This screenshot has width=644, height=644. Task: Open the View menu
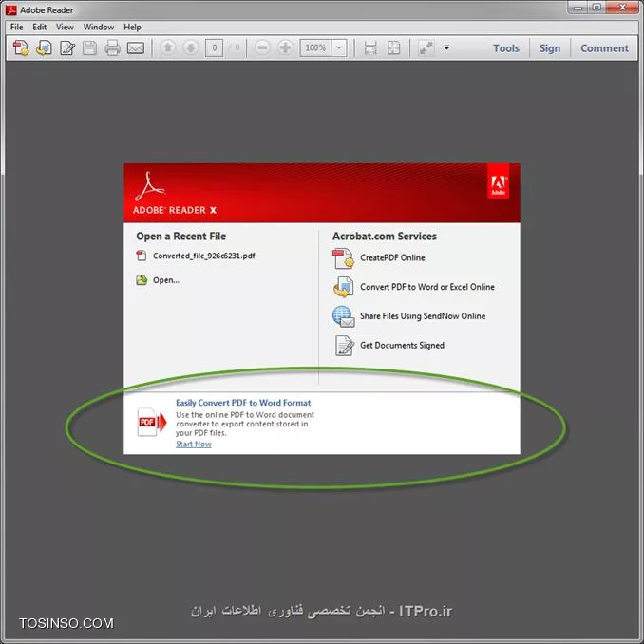[x=65, y=28]
